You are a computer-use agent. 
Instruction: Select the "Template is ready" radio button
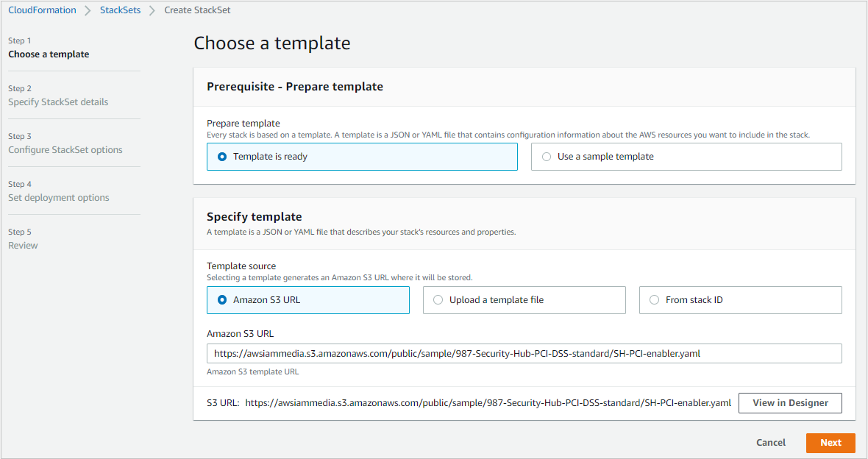coord(222,157)
